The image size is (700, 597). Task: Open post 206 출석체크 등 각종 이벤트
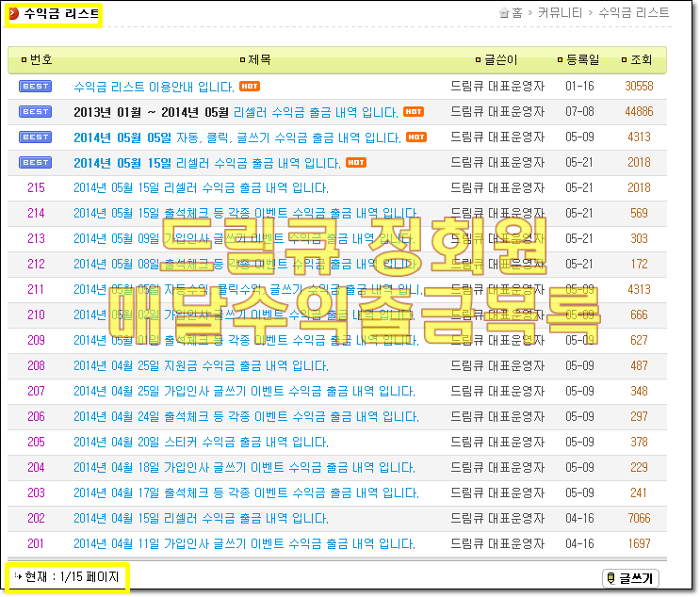pyautogui.click(x=246, y=417)
